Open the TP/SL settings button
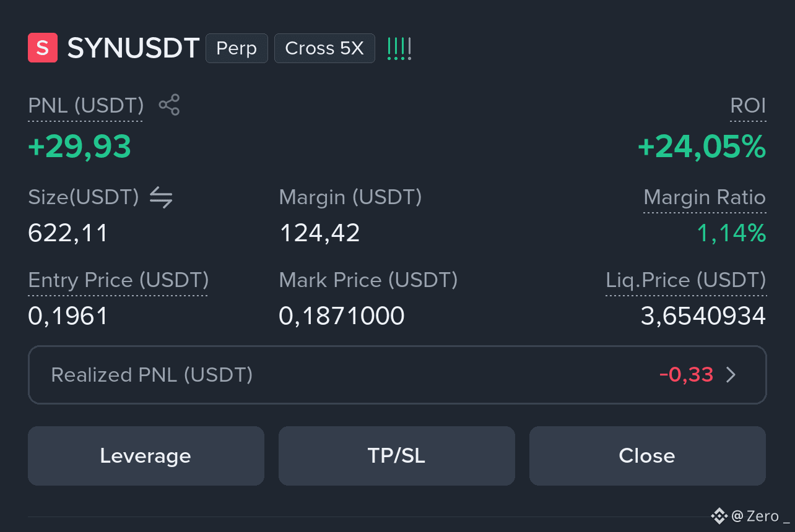The image size is (795, 532). [x=397, y=456]
